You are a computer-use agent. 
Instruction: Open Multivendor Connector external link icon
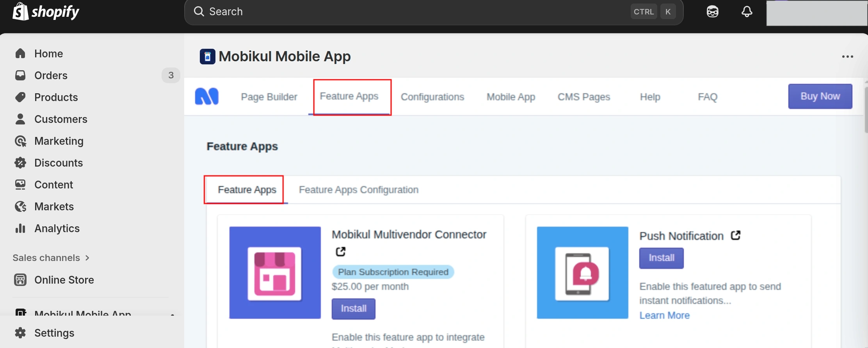pos(341,252)
